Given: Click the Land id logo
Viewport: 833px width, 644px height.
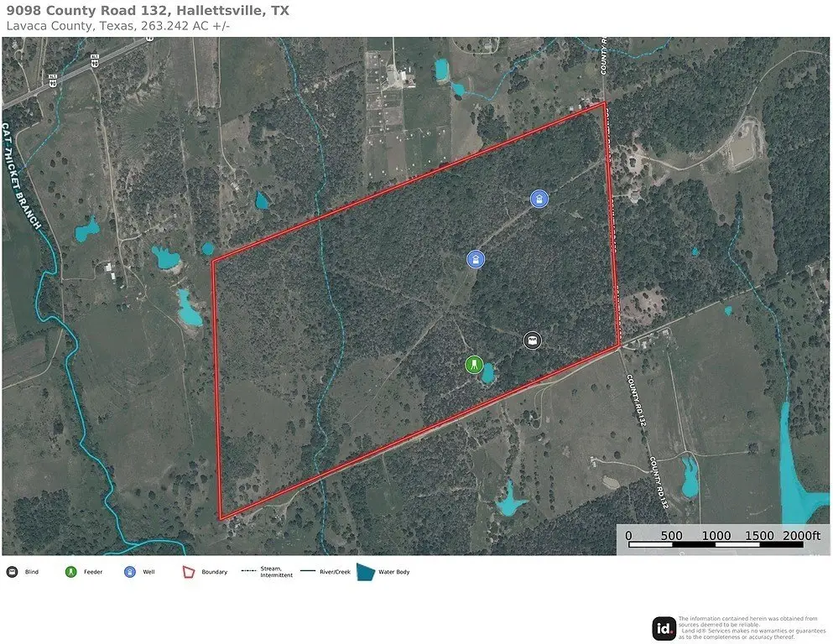Looking at the screenshot, I should pos(664,629).
